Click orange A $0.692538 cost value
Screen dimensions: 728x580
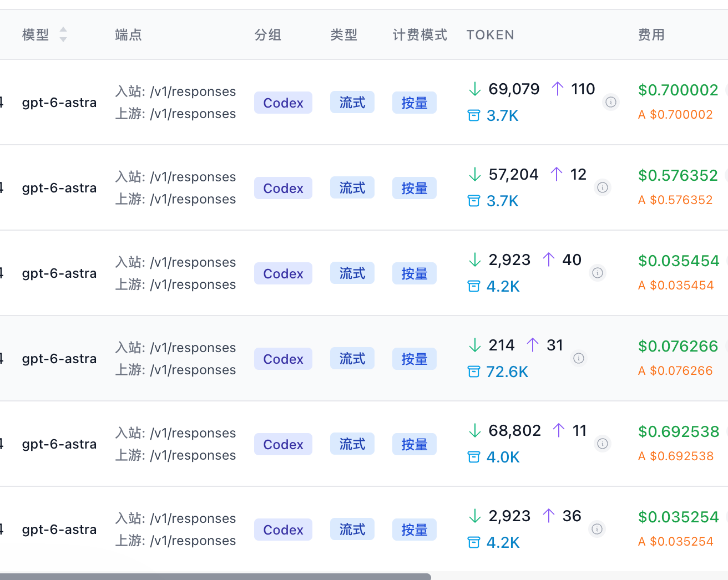click(x=676, y=456)
